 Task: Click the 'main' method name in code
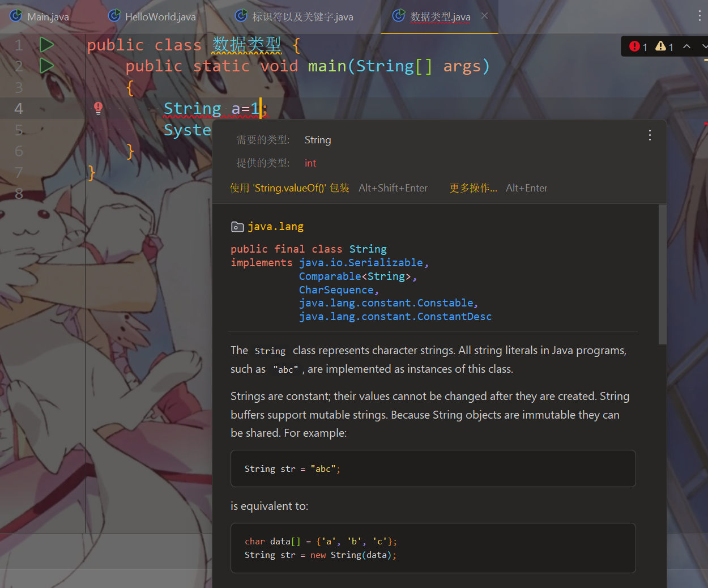(327, 66)
